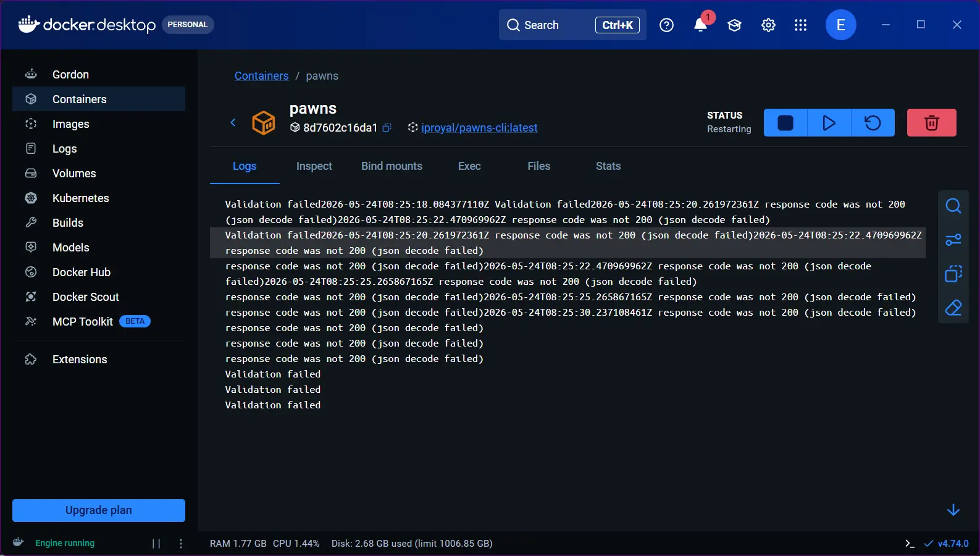Go back with the left chevron
The height and width of the screenshot is (556, 980).
coord(233,122)
